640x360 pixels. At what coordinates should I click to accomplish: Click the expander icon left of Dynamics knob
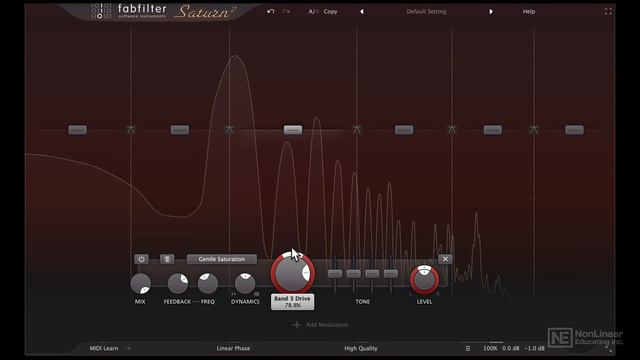tap(234, 294)
